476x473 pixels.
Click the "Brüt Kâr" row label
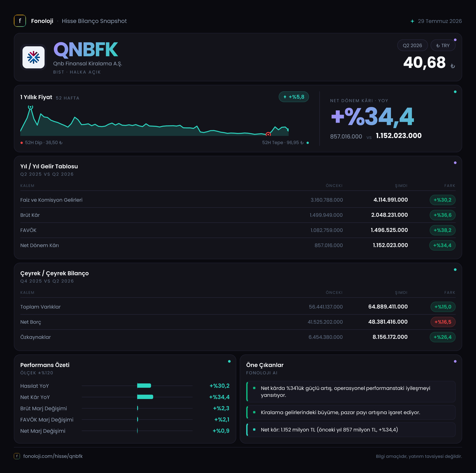(30, 215)
